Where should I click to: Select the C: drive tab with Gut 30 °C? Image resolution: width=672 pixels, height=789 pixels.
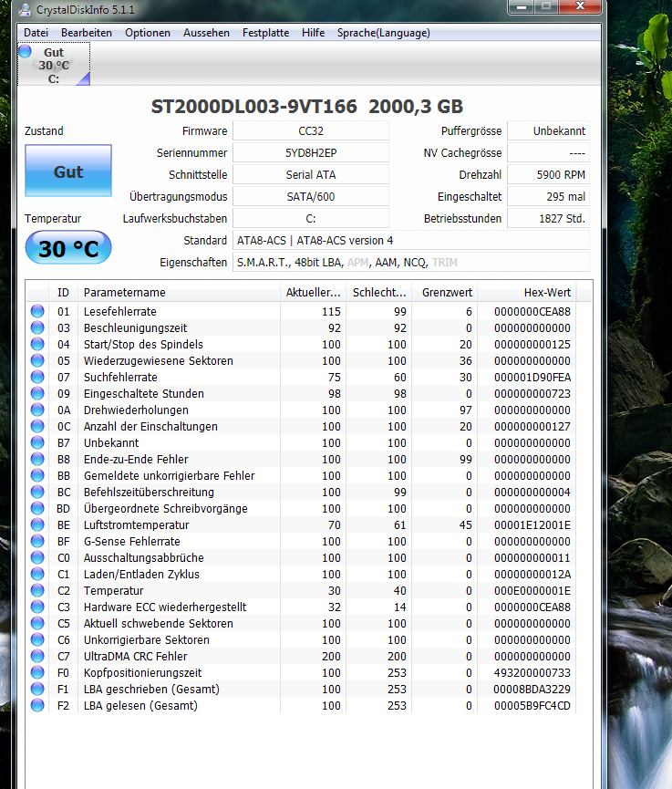54,65
